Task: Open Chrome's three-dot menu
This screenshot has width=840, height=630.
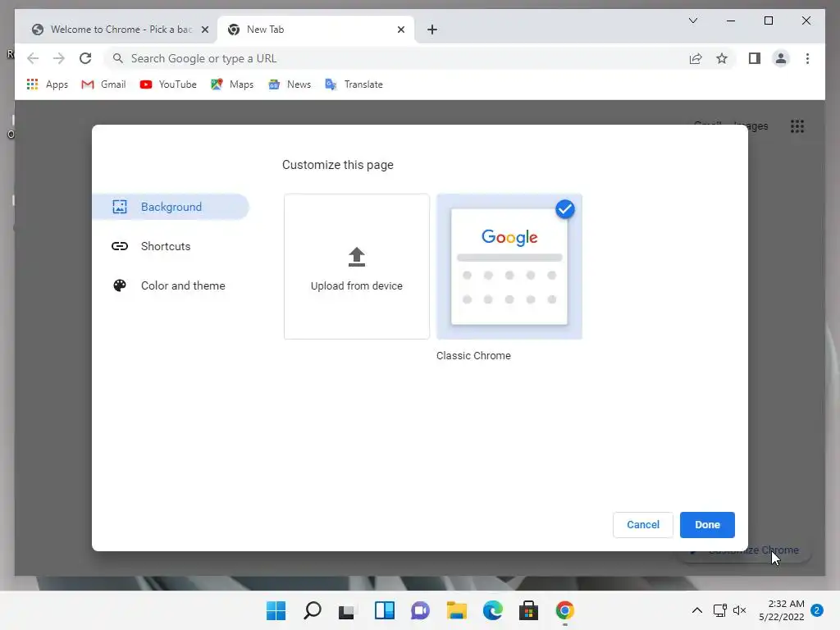Action: [x=807, y=58]
